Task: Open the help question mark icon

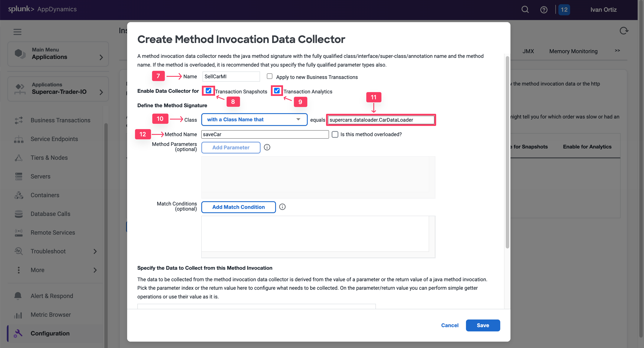Action: click(x=544, y=10)
